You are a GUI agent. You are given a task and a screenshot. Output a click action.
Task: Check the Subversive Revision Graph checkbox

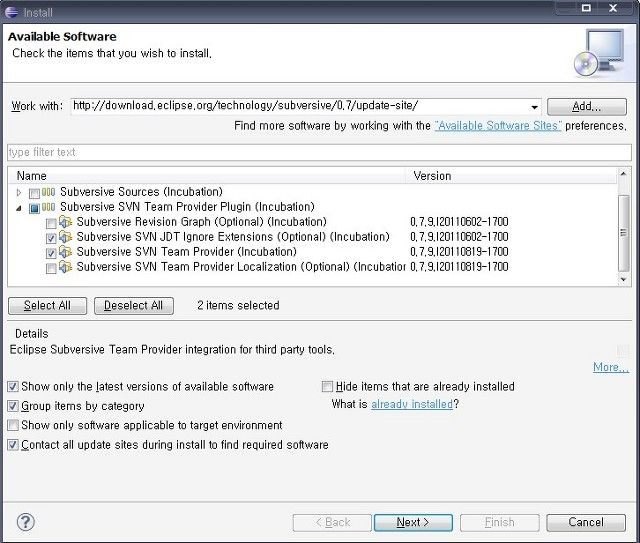[51, 223]
